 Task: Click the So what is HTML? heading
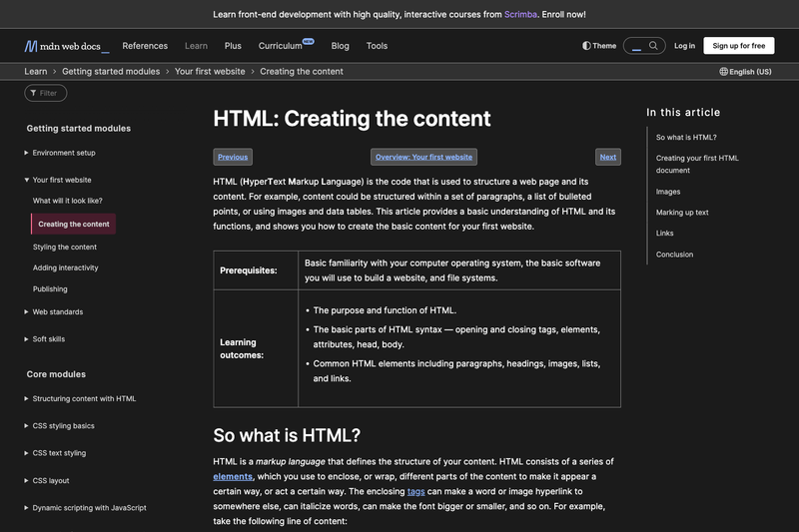coord(287,436)
